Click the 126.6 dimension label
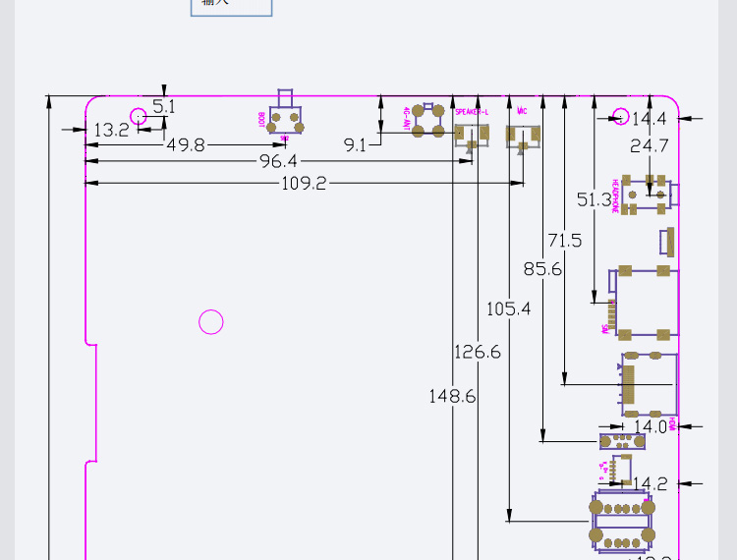 [478, 352]
